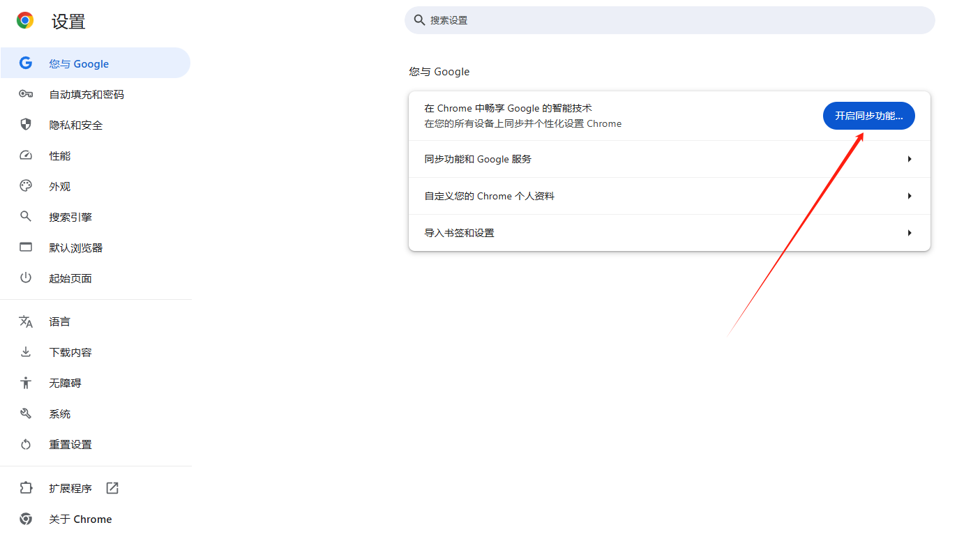
Task: Click the power icon for 起始页面
Action: pyautogui.click(x=26, y=277)
